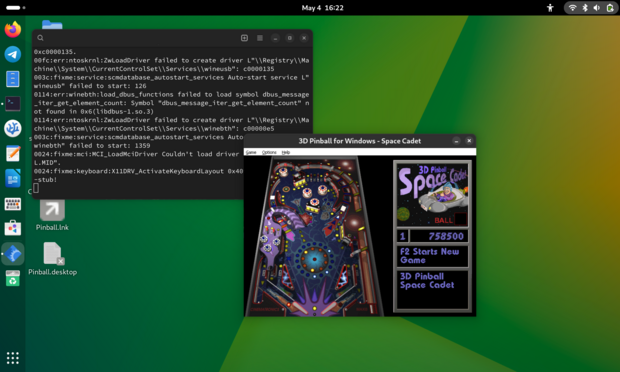This screenshot has height=372, width=620.
Task: Launch Firefox from the dock
Action: tap(13, 29)
